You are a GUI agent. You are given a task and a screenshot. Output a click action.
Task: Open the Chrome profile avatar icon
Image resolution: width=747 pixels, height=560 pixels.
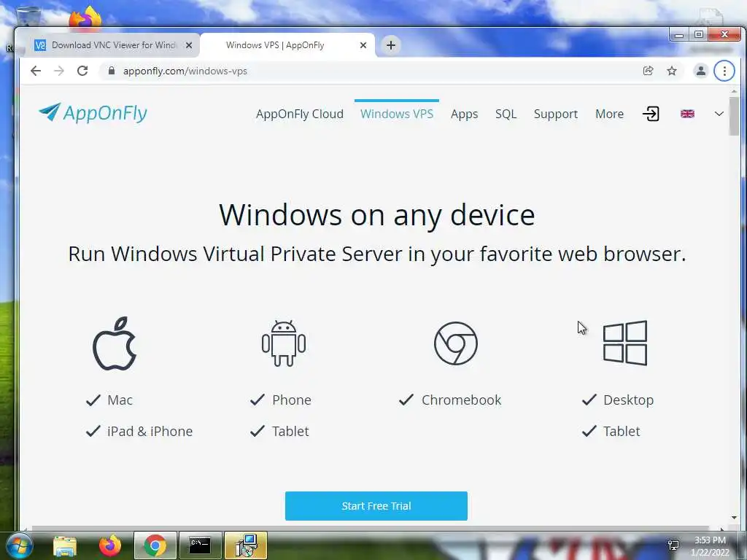(x=701, y=71)
